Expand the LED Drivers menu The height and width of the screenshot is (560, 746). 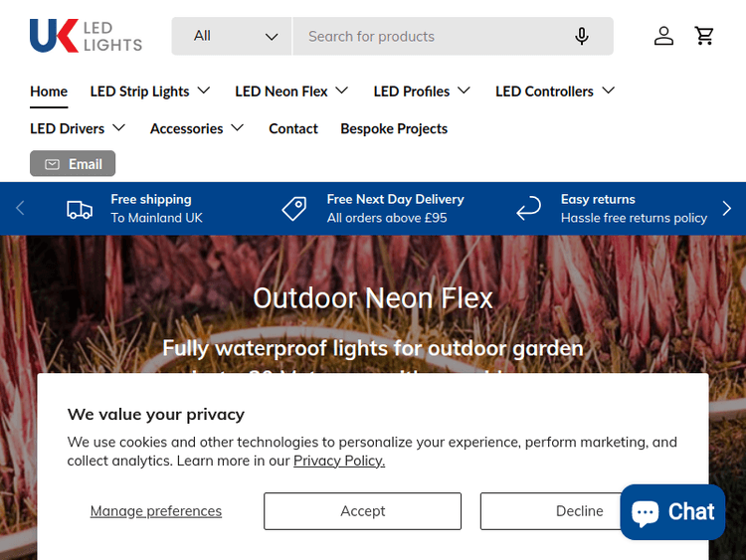point(78,128)
